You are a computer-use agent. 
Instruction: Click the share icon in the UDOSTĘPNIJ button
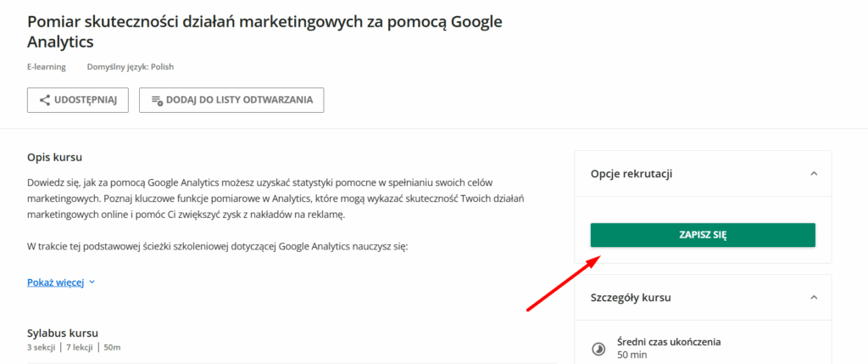(x=45, y=100)
